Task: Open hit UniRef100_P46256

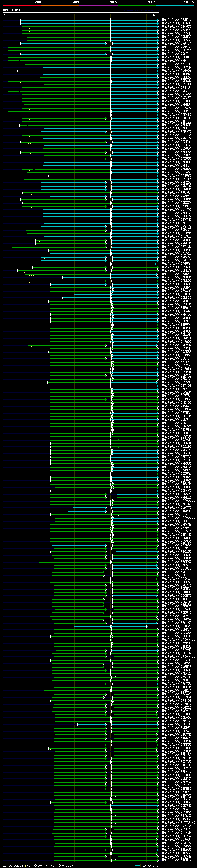Action: 177,484
